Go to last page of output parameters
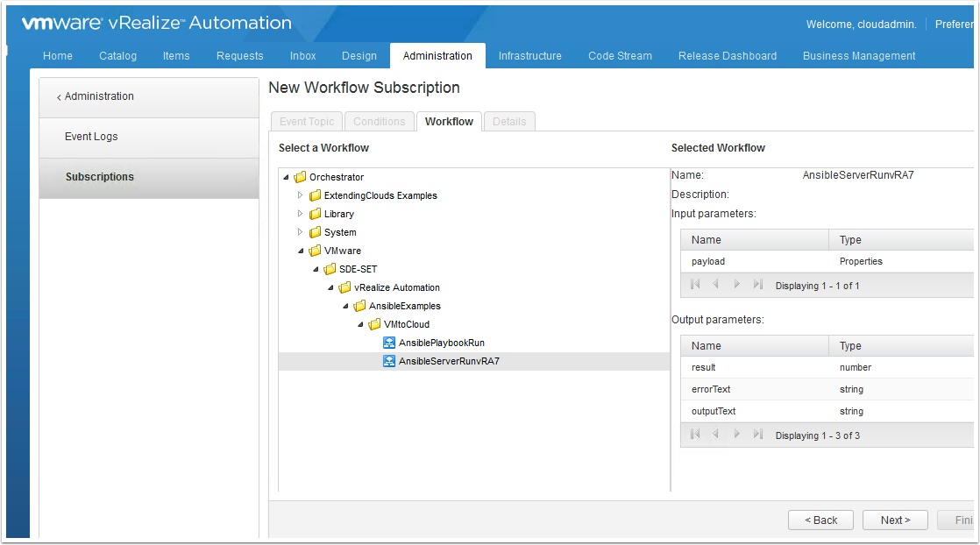Screen dimensions: 980x545 pyautogui.click(x=758, y=435)
